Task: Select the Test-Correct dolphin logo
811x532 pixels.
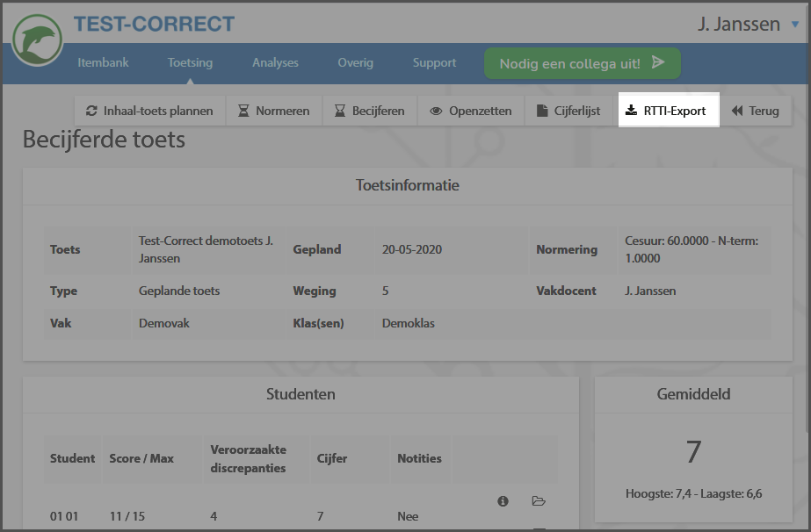Action: click(37, 39)
